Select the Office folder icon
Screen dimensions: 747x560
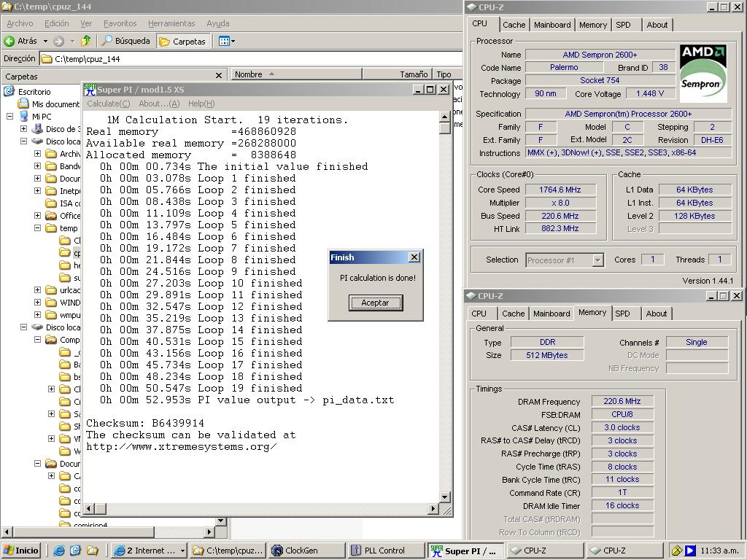pos(51,216)
